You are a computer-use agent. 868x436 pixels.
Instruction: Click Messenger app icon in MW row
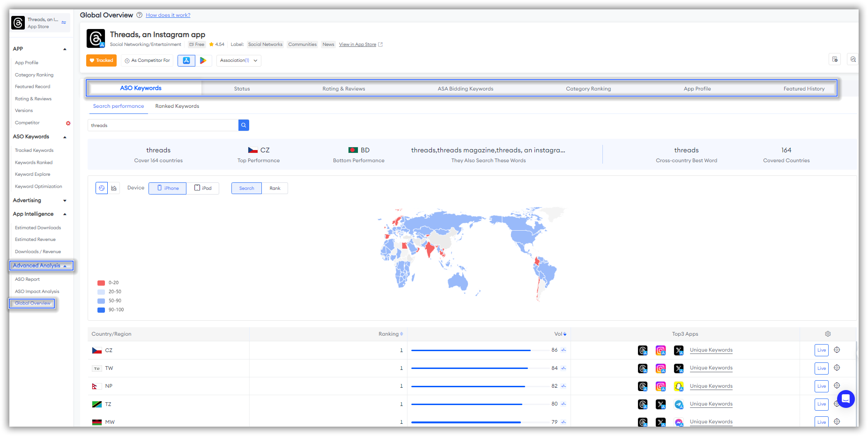(679, 422)
